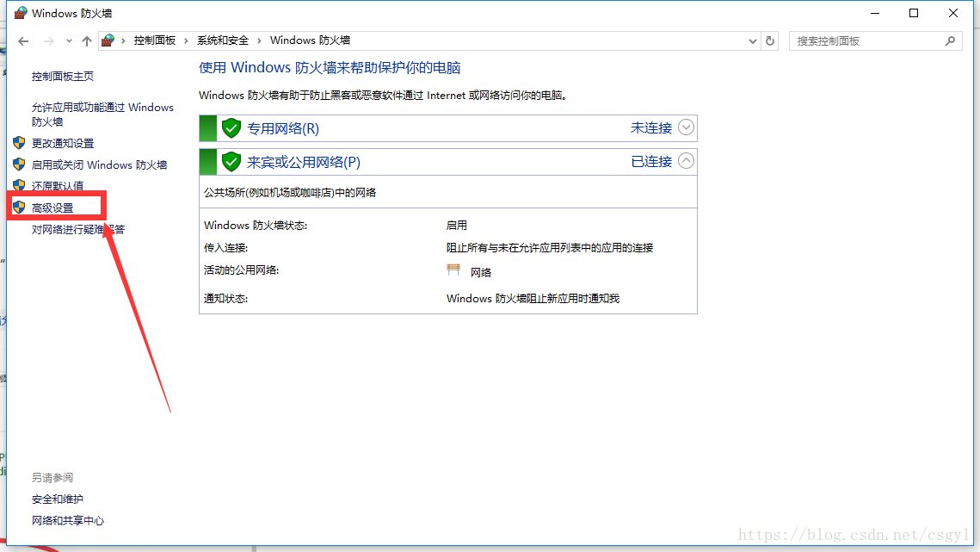Click the Windows 防火墙 title bar icon
The image size is (980, 552).
[x=21, y=13]
